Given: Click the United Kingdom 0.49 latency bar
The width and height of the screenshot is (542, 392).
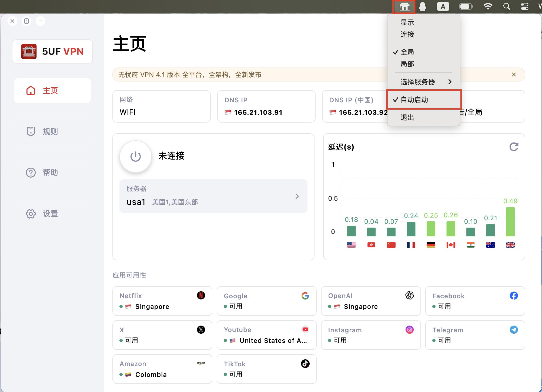Looking at the screenshot, I should [x=510, y=221].
